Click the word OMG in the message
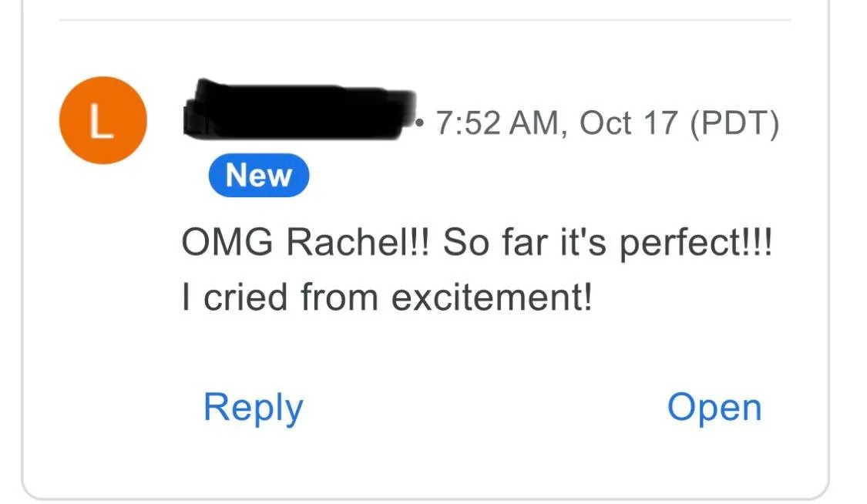 (227, 242)
